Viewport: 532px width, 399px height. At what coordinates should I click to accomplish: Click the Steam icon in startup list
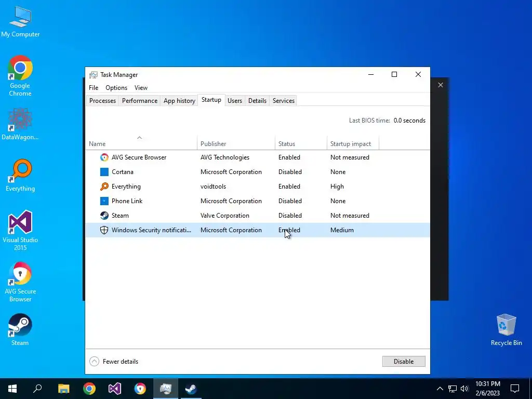(104, 216)
